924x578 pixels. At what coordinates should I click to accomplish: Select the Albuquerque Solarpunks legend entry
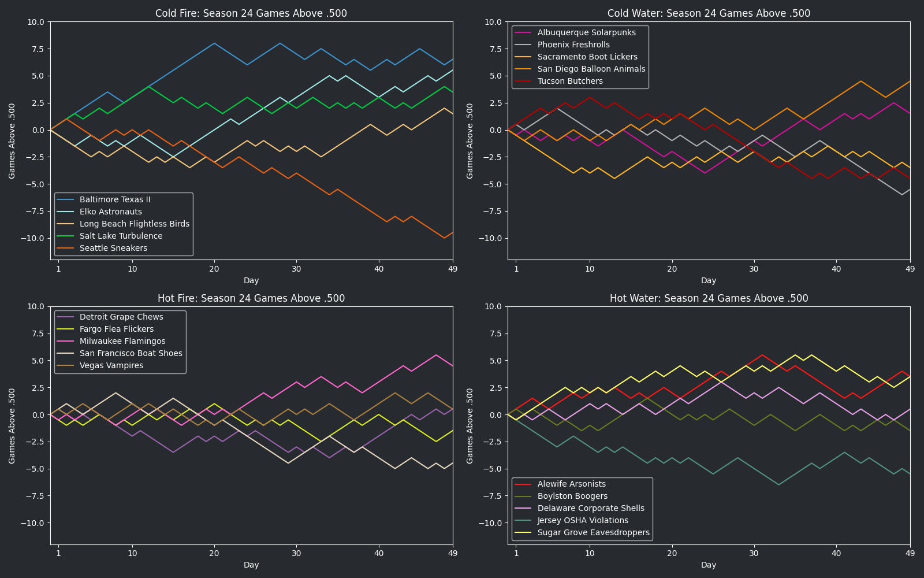[586, 32]
